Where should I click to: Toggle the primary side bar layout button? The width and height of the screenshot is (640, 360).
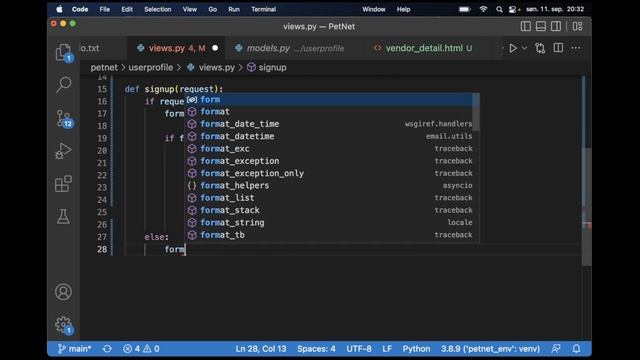pyautogui.click(x=526, y=26)
